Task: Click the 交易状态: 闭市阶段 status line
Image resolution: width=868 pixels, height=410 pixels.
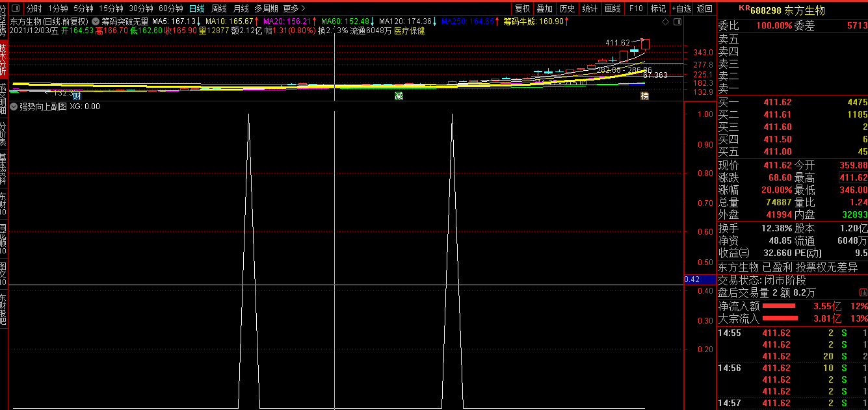Action: click(762, 280)
